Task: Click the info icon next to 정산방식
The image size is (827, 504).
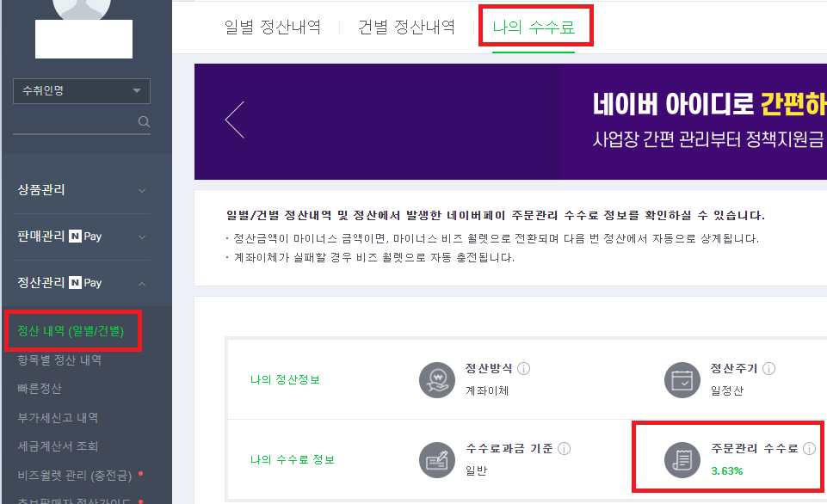Action: pyautogui.click(x=524, y=368)
